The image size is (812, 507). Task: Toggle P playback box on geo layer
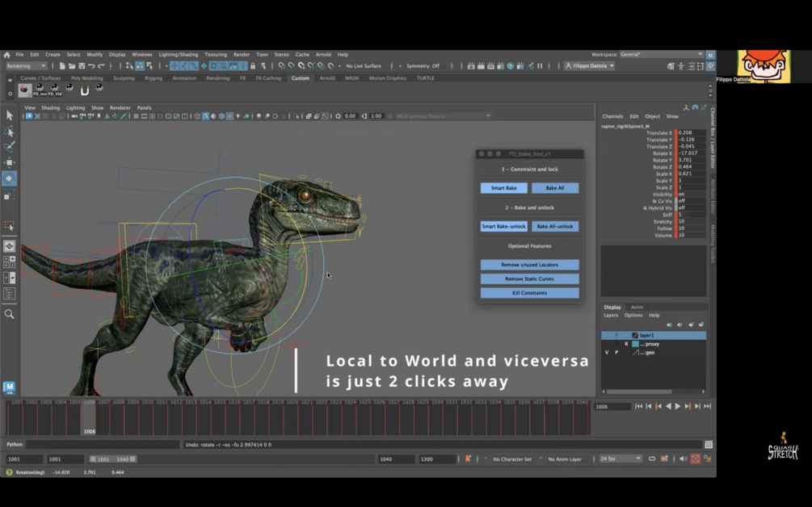[x=616, y=352]
